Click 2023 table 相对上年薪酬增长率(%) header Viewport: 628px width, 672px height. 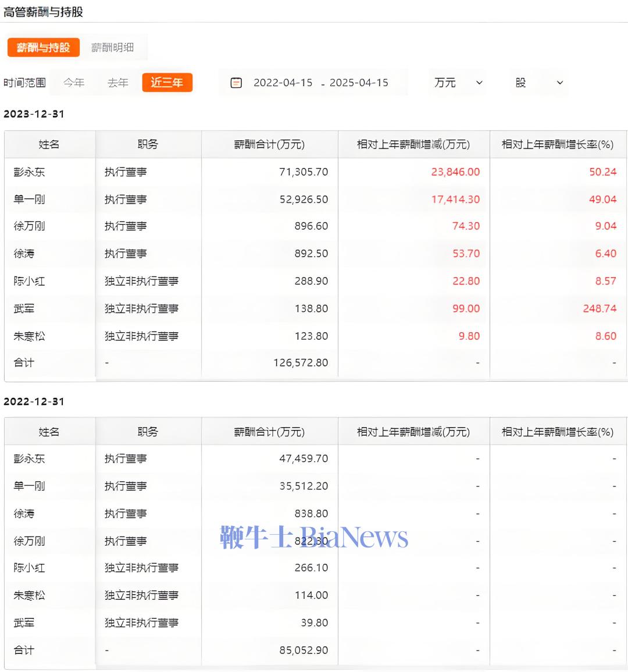tap(558, 144)
